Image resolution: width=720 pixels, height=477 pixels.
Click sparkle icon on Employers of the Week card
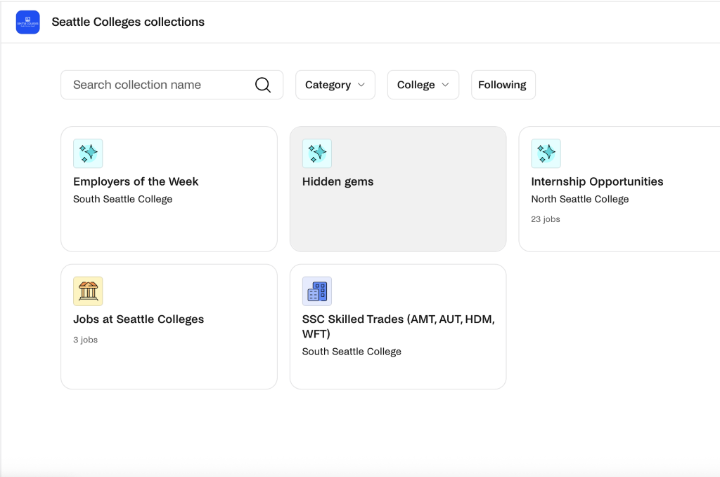pos(88,153)
